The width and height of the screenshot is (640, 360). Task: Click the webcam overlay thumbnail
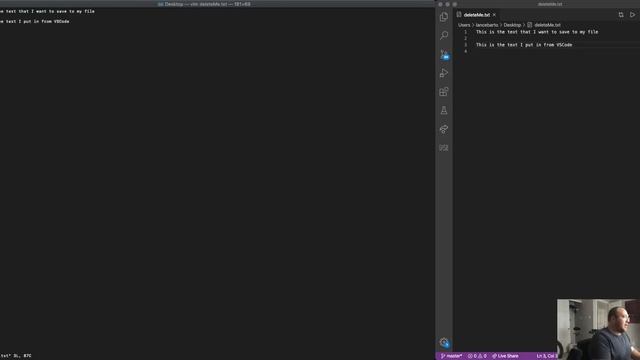pos(598,329)
